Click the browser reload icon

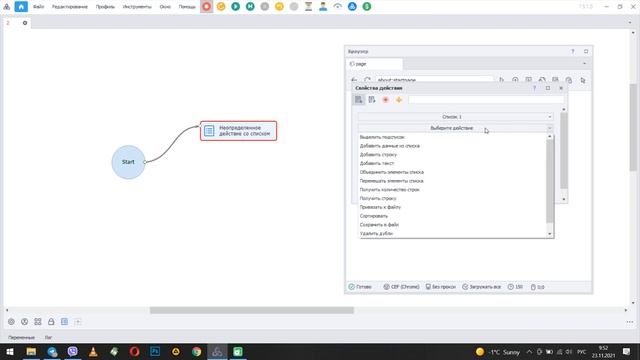click(367, 80)
